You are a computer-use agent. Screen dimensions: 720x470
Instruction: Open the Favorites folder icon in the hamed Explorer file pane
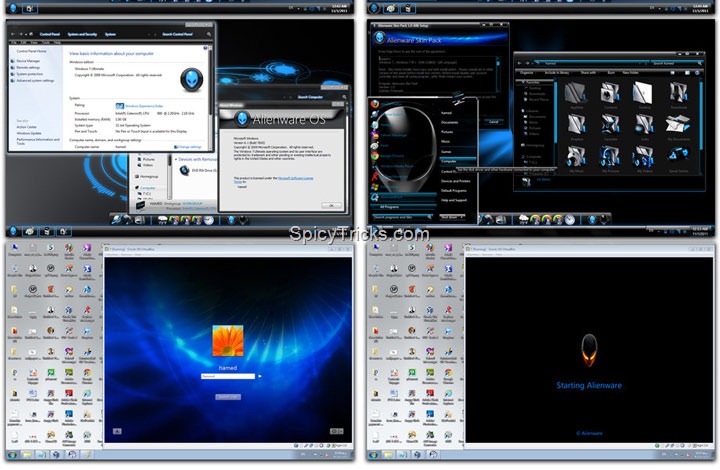(x=610, y=125)
